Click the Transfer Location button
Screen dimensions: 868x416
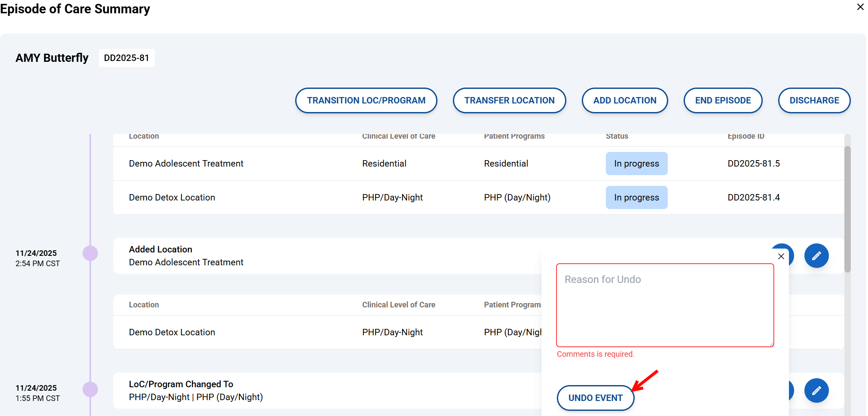point(509,100)
